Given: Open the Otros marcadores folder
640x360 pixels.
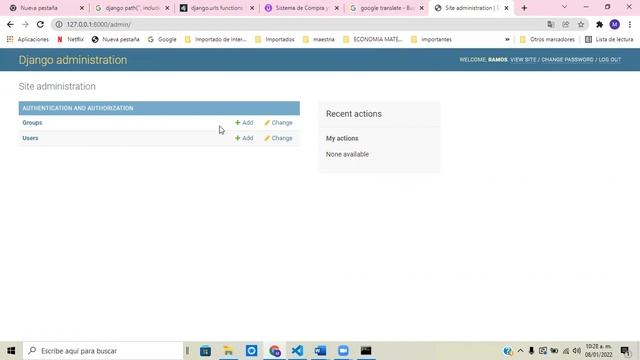Looking at the screenshot, I should (547, 39).
